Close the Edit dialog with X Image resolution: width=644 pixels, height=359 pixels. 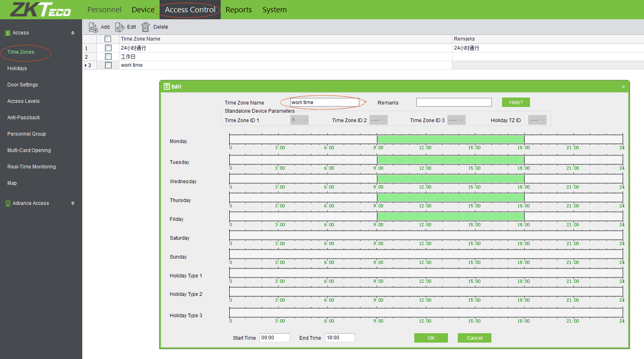[623, 87]
